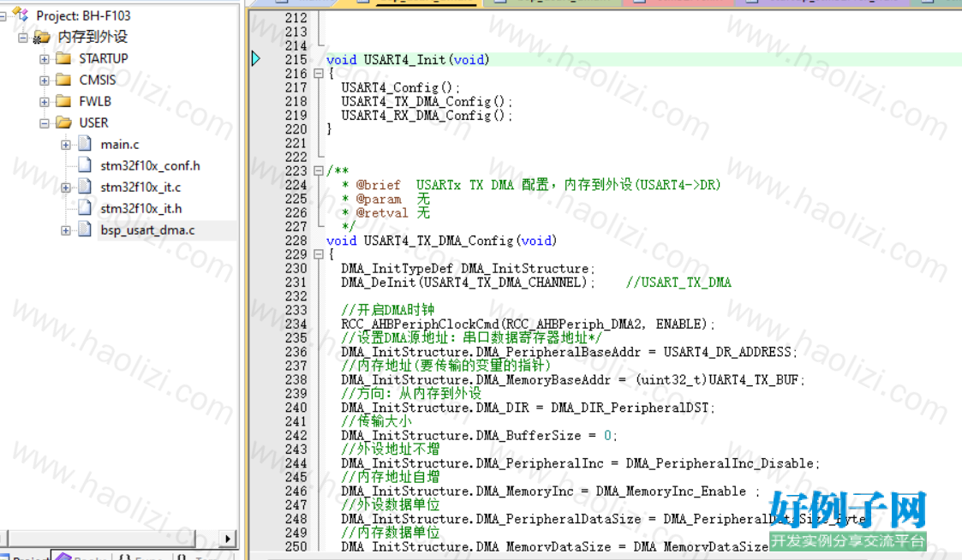Image resolution: width=962 pixels, height=560 pixels.
Task: Click the 内存到外设 target icon
Action: pyautogui.click(x=42, y=37)
